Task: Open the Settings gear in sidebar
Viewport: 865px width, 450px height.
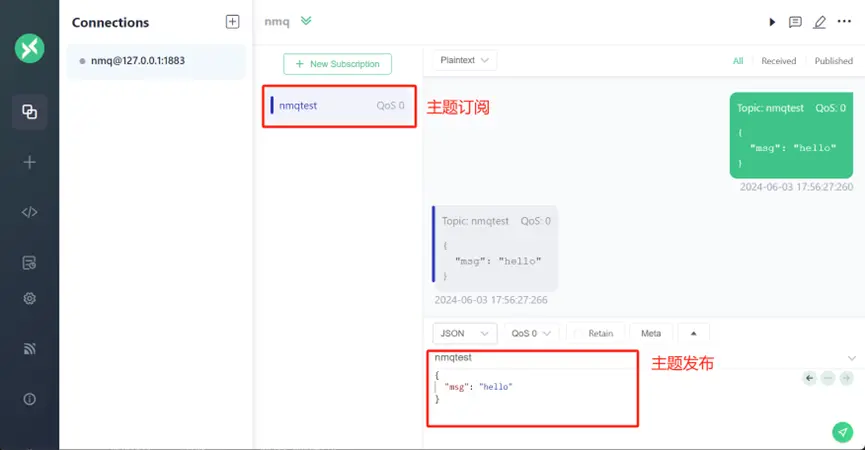Action: [29, 298]
